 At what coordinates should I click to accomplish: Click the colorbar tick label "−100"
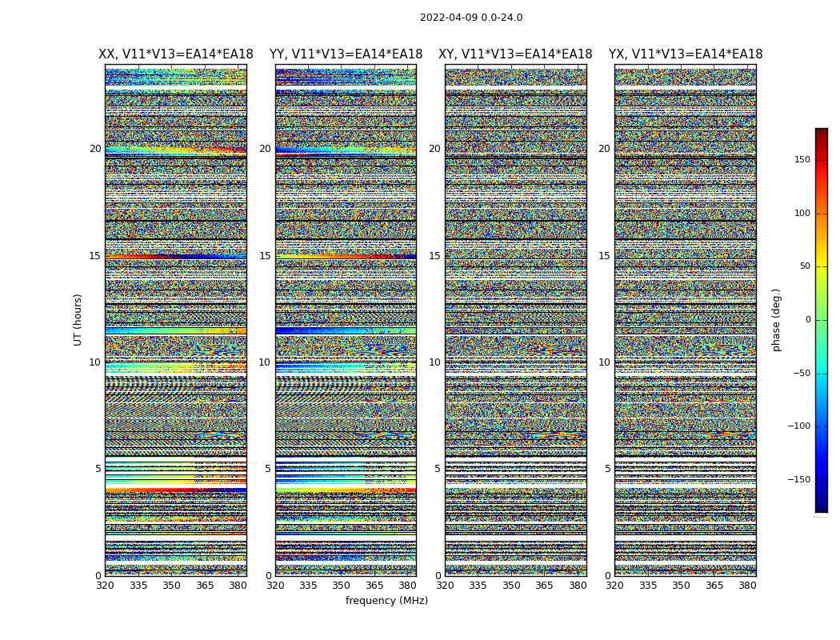pos(798,426)
